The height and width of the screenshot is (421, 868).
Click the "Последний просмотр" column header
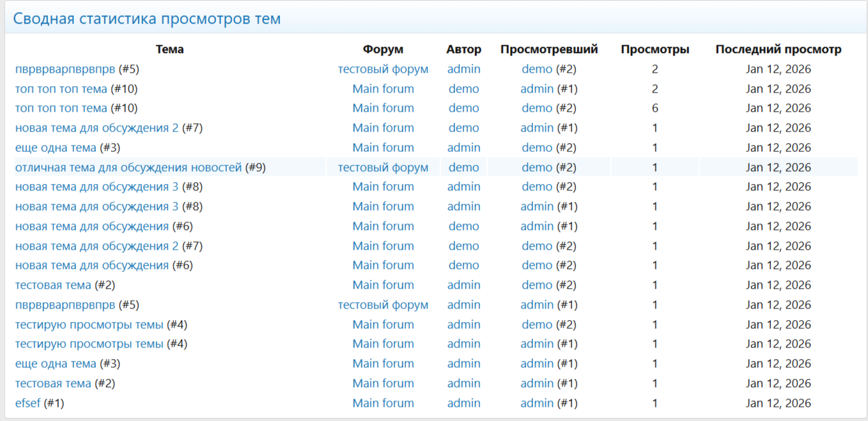tap(778, 49)
